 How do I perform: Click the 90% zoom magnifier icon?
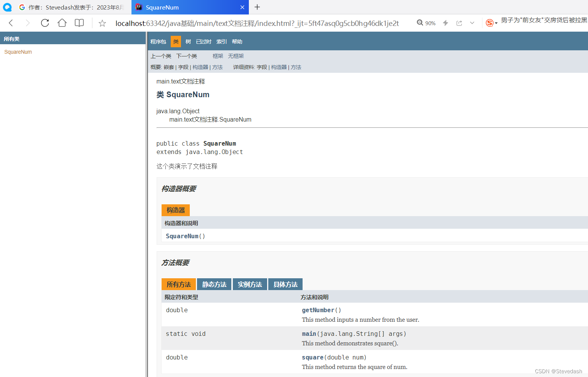pyautogui.click(x=420, y=23)
